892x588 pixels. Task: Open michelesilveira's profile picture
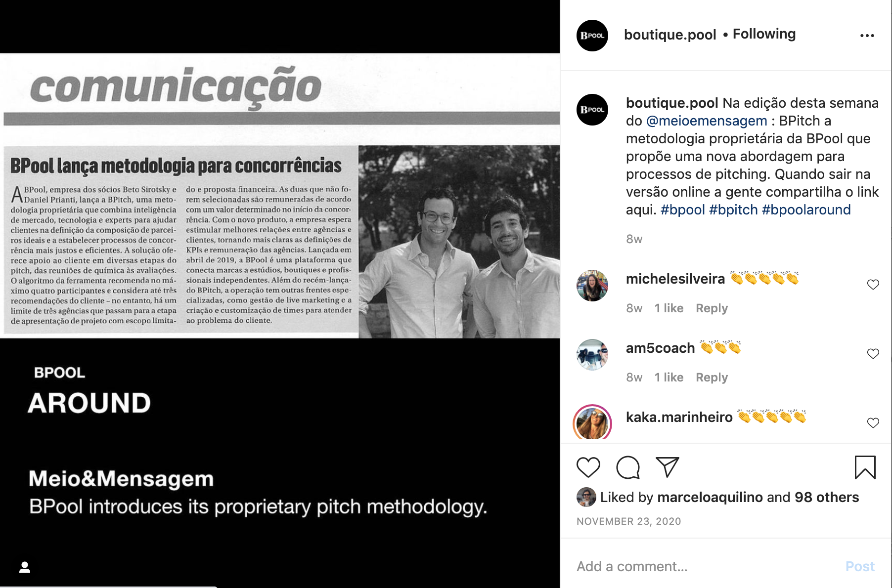[x=592, y=286]
